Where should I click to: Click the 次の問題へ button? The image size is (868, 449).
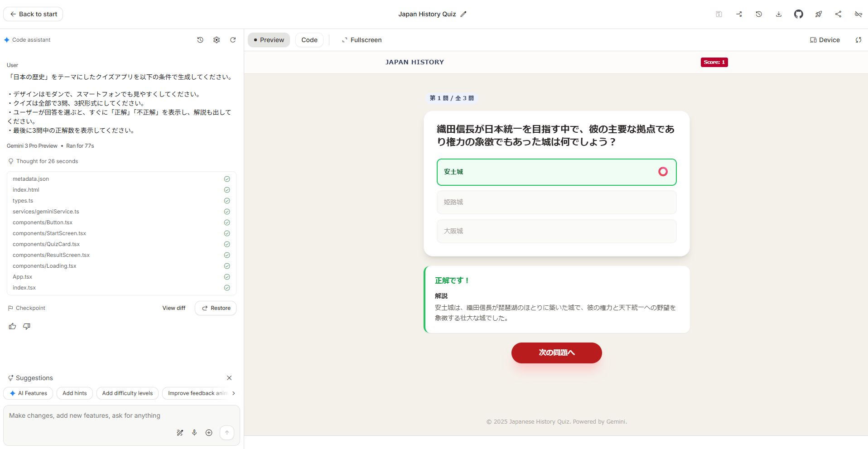click(x=556, y=352)
